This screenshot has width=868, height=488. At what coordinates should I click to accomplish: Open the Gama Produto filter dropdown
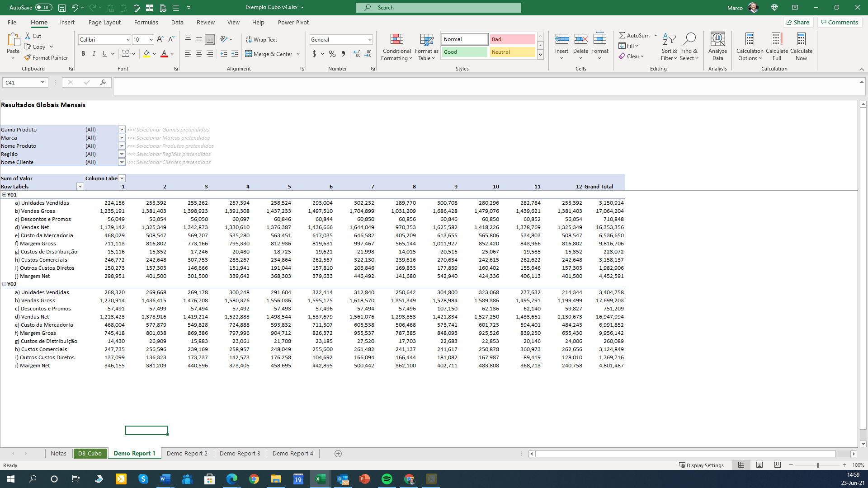click(x=122, y=130)
